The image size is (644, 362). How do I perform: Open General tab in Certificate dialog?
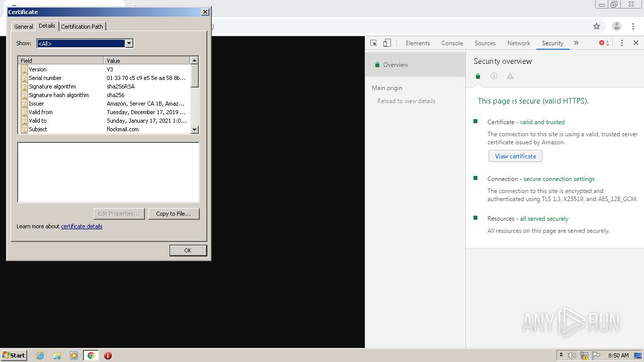click(24, 27)
